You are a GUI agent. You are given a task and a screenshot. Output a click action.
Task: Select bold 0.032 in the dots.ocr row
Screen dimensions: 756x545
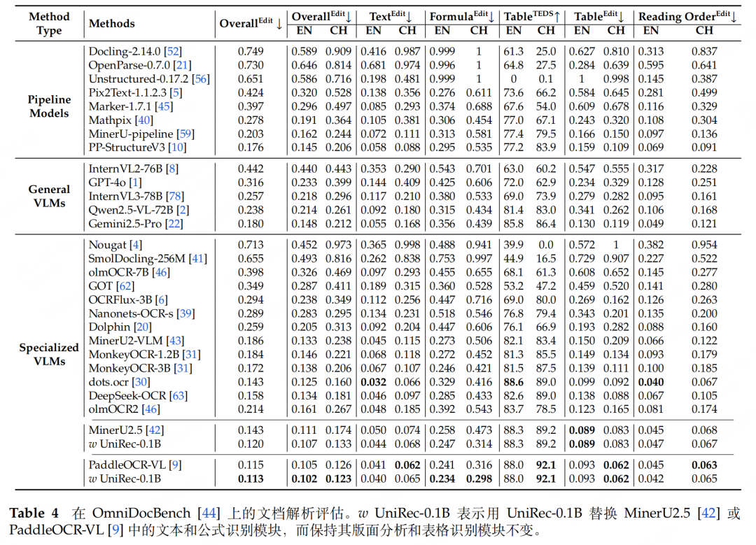tap(373, 382)
